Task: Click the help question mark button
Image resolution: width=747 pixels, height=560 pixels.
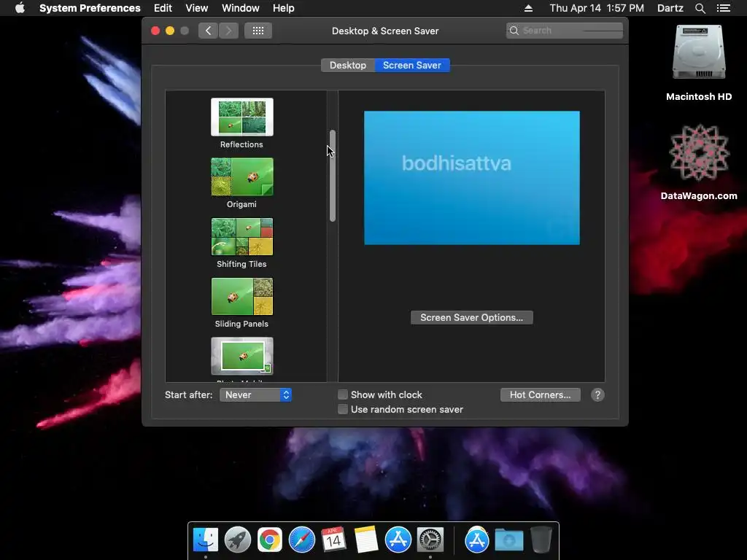Action: coord(597,394)
